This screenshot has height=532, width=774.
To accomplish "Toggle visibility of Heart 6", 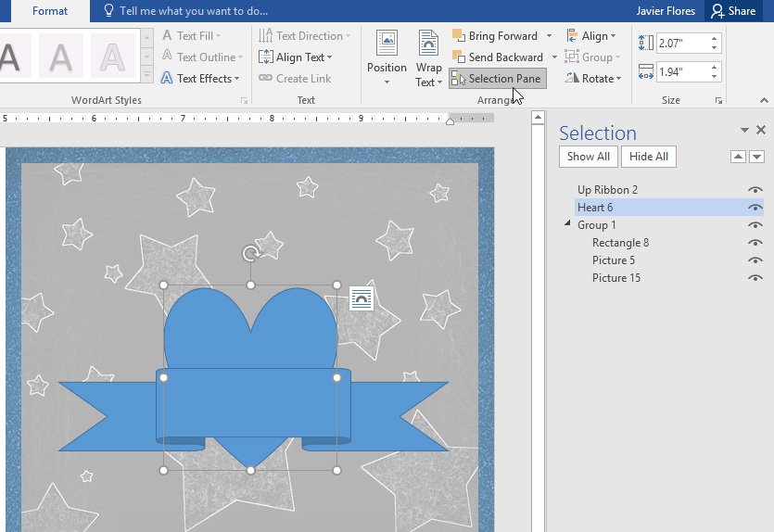I will coord(755,208).
